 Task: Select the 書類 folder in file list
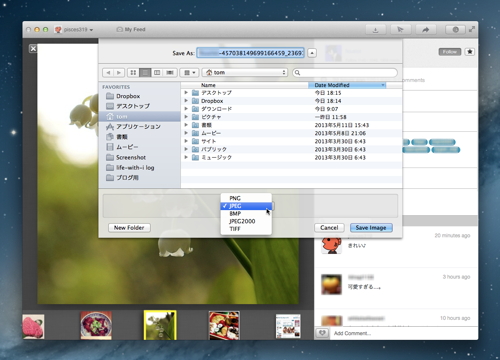coord(291,125)
